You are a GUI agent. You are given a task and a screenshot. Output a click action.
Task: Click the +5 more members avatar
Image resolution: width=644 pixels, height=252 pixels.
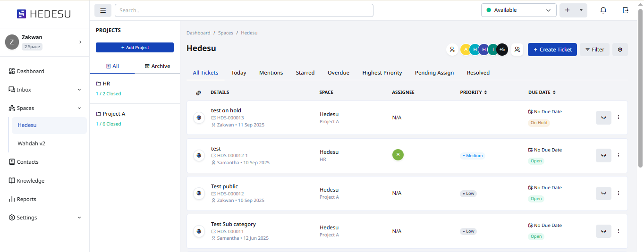(x=502, y=50)
